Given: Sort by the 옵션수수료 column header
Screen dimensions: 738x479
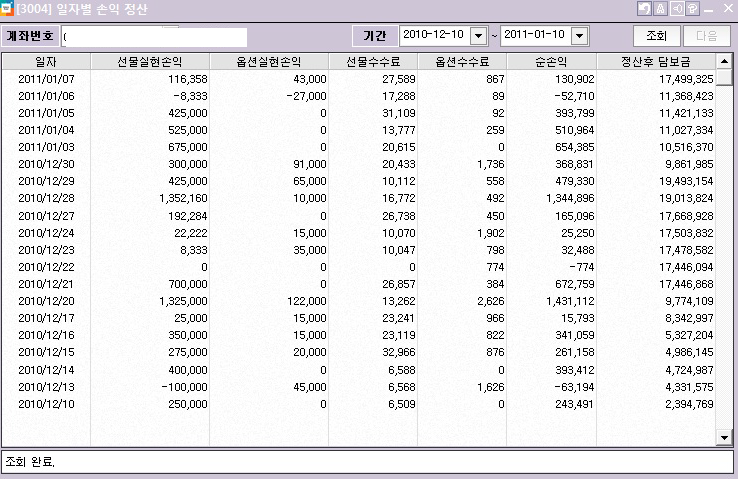Looking at the screenshot, I should click(462, 62).
